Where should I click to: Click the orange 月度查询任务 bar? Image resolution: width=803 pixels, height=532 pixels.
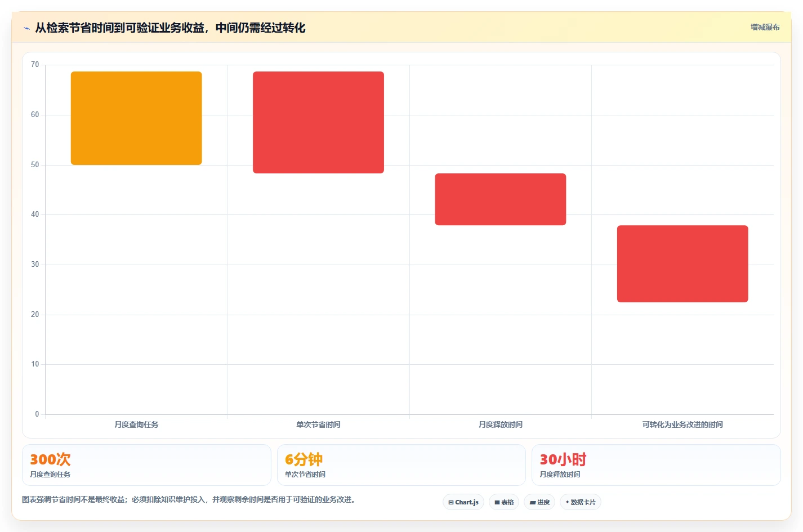pos(136,118)
